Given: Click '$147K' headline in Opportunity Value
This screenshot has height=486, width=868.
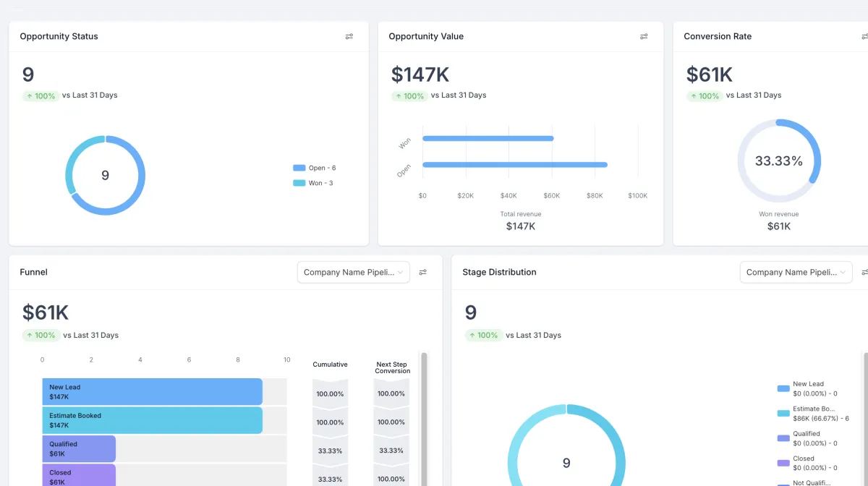Looking at the screenshot, I should (x=420, y=74).
